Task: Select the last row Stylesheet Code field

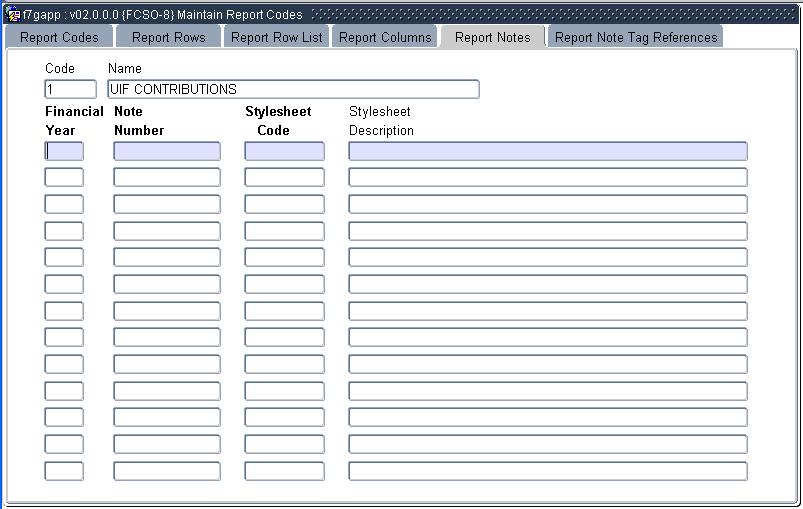Action: click(284, 471)
